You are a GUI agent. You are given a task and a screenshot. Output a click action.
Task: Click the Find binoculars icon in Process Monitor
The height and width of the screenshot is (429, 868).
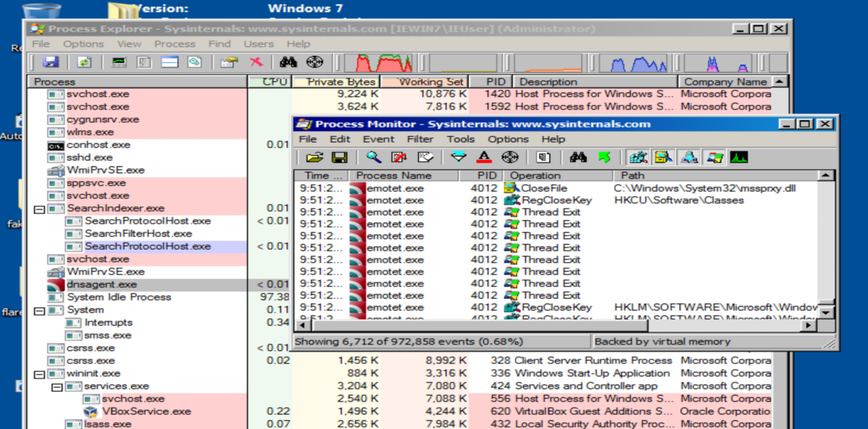coord(577,157)
